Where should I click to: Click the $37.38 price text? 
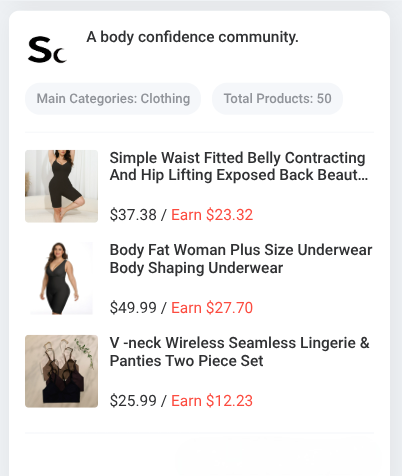[133, 215]
